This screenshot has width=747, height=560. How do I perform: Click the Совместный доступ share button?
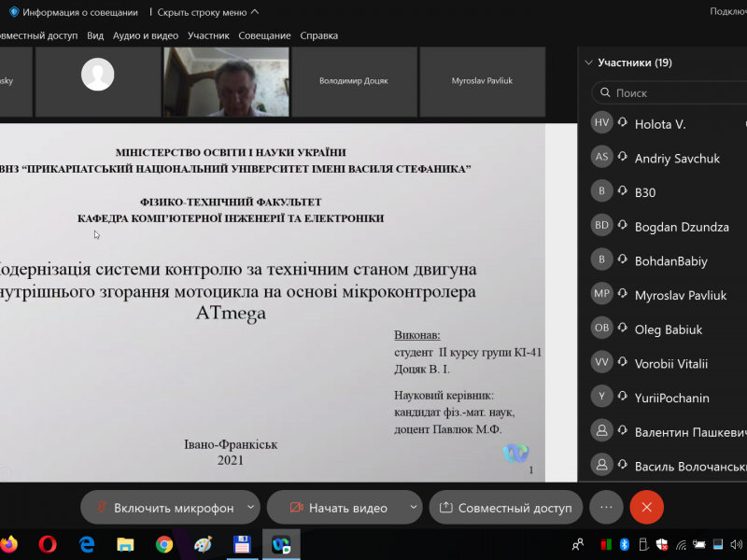point(505,508)
